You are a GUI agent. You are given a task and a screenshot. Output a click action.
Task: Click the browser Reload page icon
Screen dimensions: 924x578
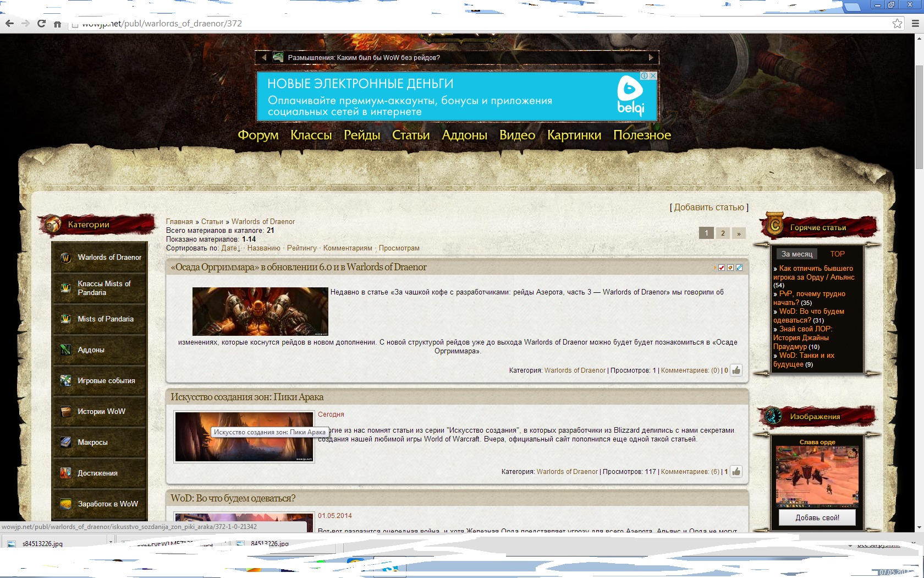tap(41, 24)
